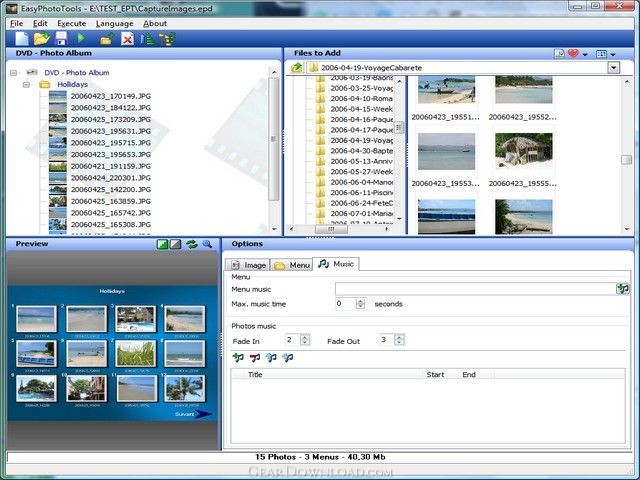Viewport: 640px width, 480px height.
Task: Click the view mode icon in the Files to Add header
Action: click(601, 53)
